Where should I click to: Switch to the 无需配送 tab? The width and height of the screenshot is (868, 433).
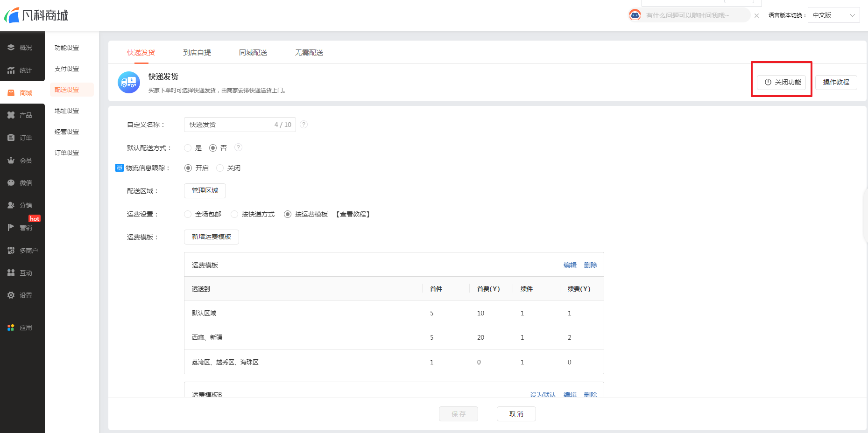pos(309,53)
